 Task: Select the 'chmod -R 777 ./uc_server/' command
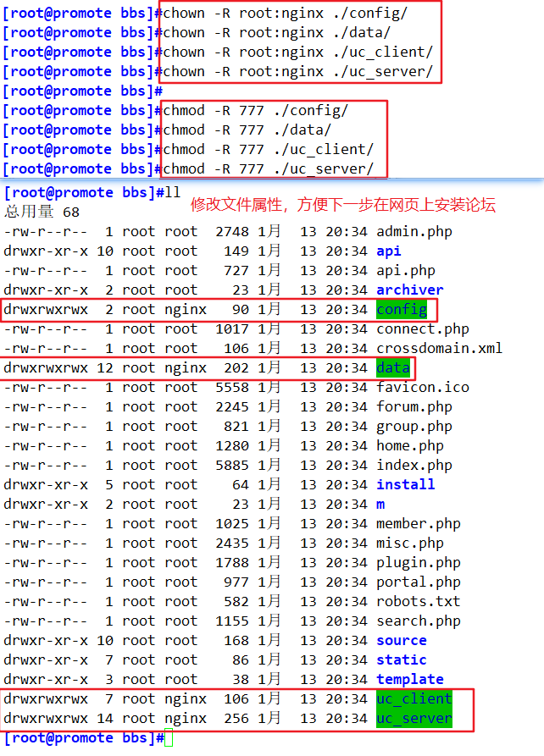tap(269, 168)
